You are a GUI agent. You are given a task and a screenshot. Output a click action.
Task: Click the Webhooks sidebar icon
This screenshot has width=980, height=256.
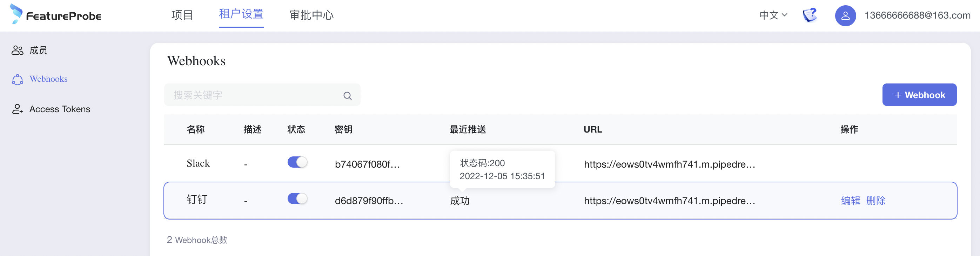click(18, 79)
